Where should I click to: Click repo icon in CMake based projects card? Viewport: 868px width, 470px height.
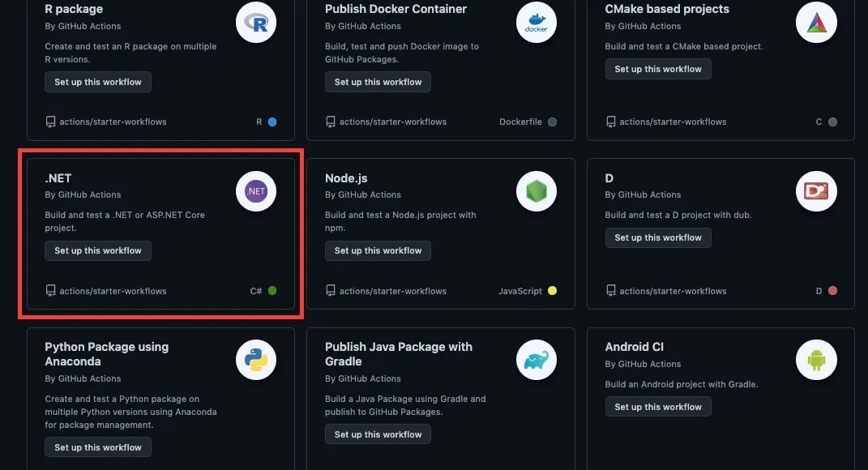point(610,122)
